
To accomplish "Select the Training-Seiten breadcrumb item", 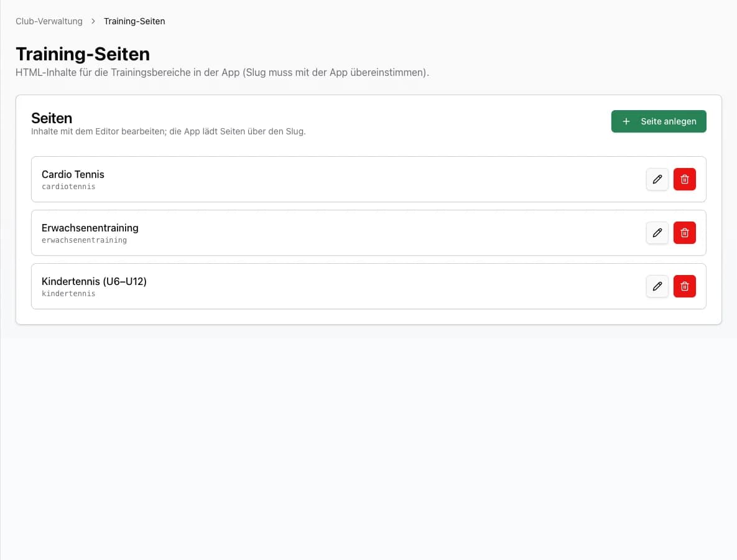I will [134, 21].
